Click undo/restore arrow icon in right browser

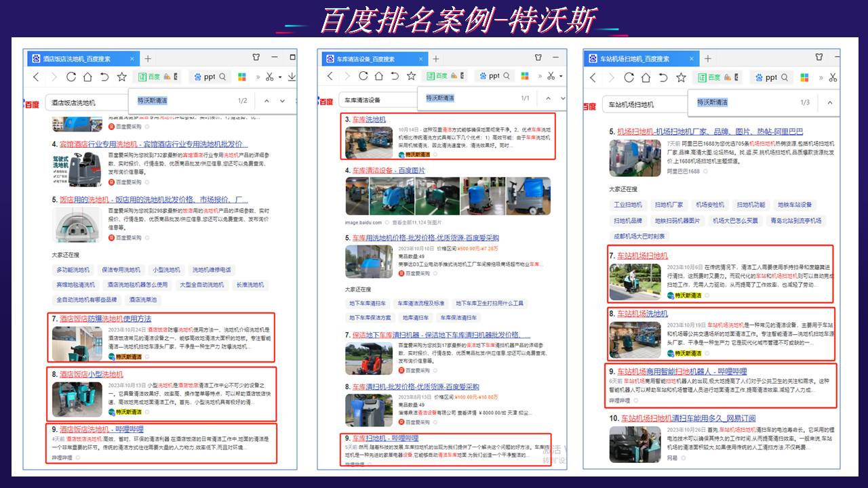pos(663,77)
